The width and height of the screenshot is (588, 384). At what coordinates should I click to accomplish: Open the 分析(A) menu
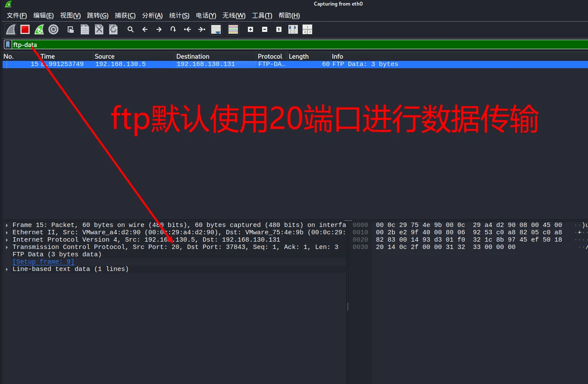click(x=152, y=16)
